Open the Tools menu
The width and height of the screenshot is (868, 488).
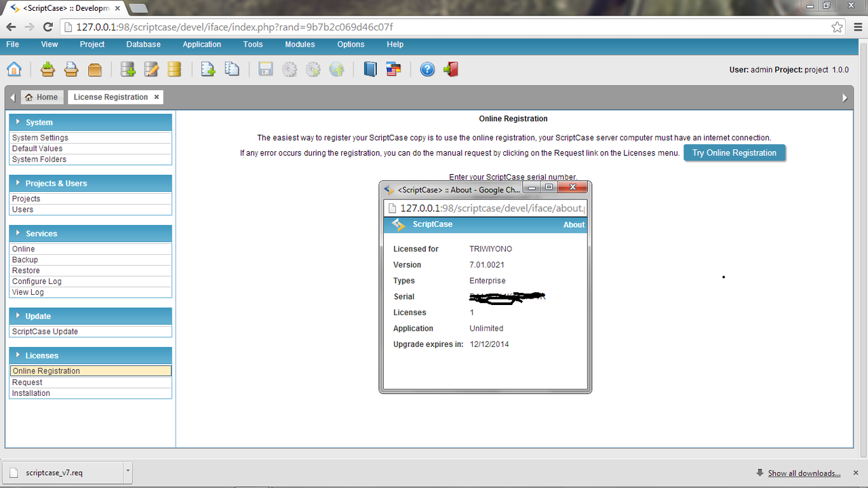pyautogui.click(x=253, y=44)
